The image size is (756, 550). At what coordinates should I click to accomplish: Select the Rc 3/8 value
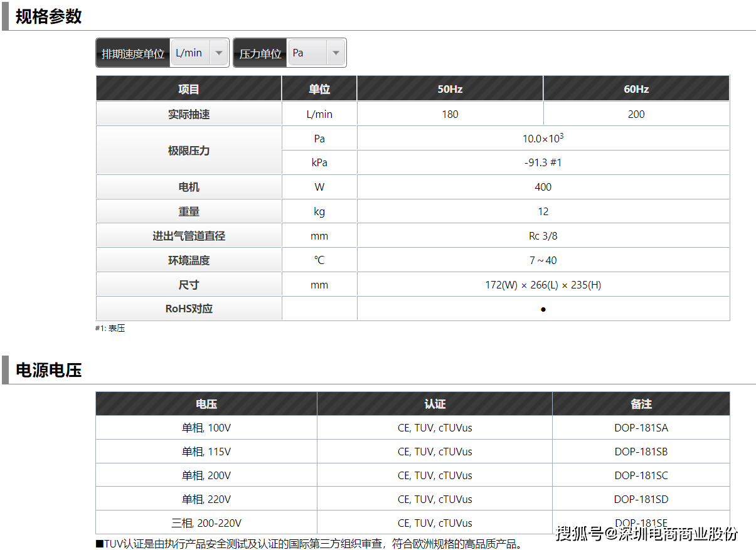click(x=543, y=236)
